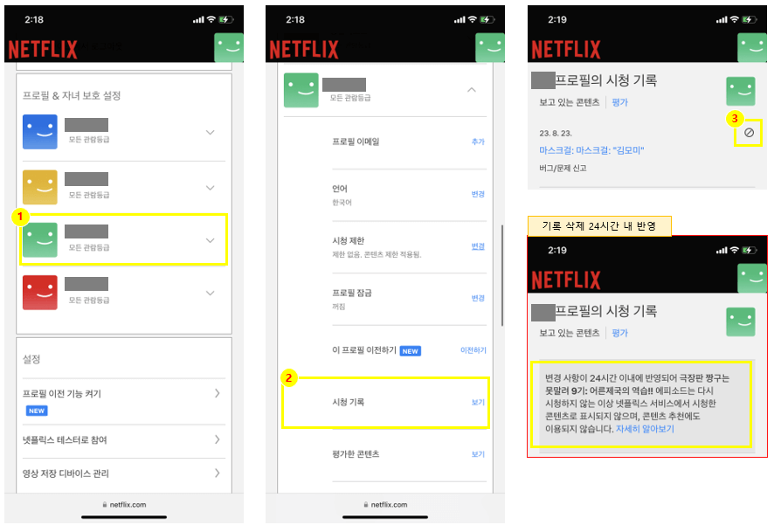774x532 pixels.
Task: Open 프로필 이전 기능 켜기 arrow
Action: click(218, 393)
